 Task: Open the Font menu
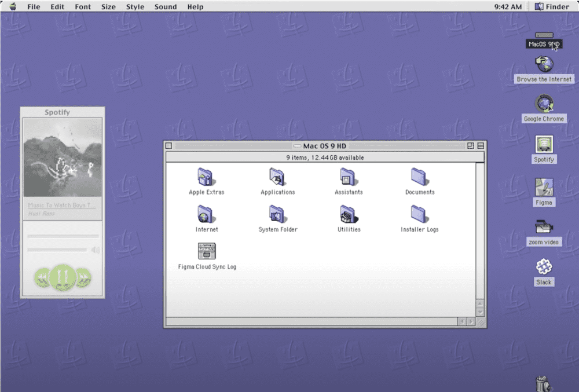coord(83,6)
